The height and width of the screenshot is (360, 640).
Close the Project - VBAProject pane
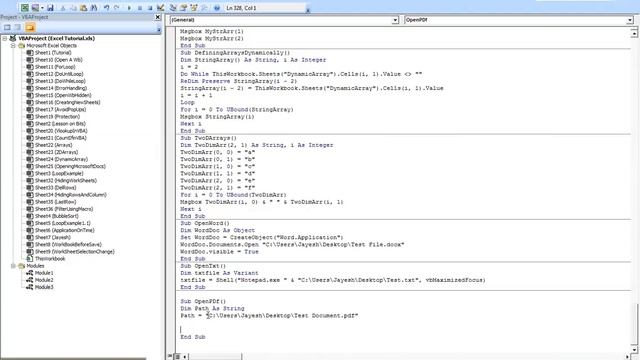tap(158, 17)
